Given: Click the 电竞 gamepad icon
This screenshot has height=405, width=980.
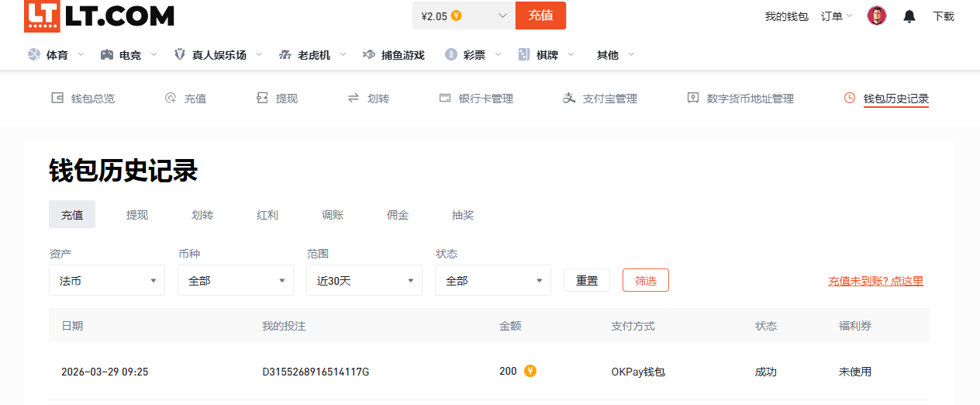Looking at the screenshot, I should pos(107,55).
